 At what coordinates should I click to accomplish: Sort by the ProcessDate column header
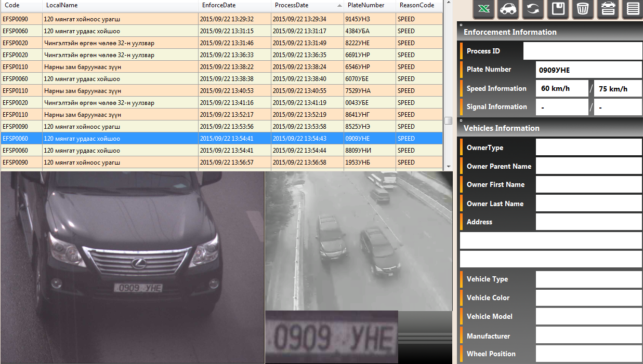coord(308,5)
